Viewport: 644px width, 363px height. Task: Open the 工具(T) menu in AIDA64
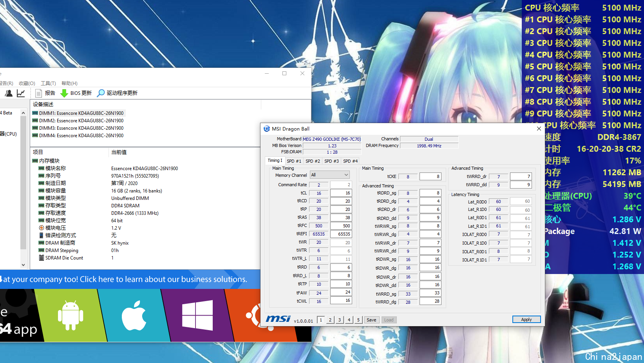click(48, 83)
